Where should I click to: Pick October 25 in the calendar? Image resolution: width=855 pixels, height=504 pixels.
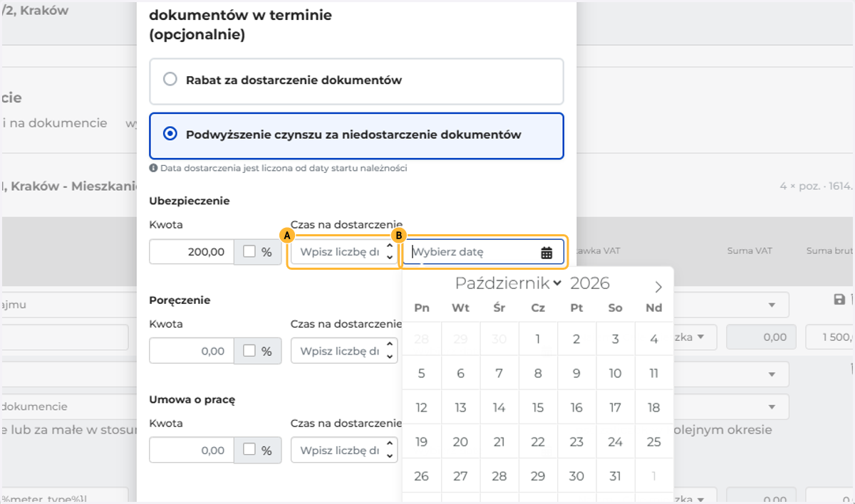tap(654, 442)
